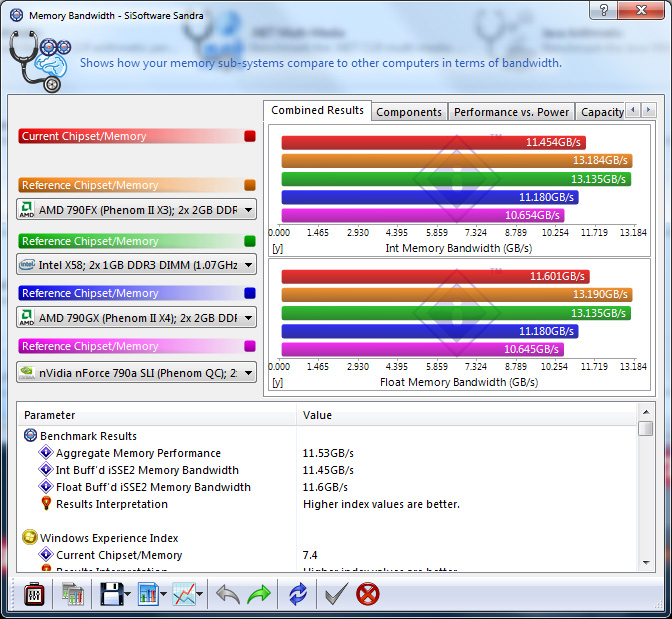Select the Int Buff'd iSSE2 Memory Bandwidth row
The width and height of the screenshot is (672, 619).
[x=328, y=470]
